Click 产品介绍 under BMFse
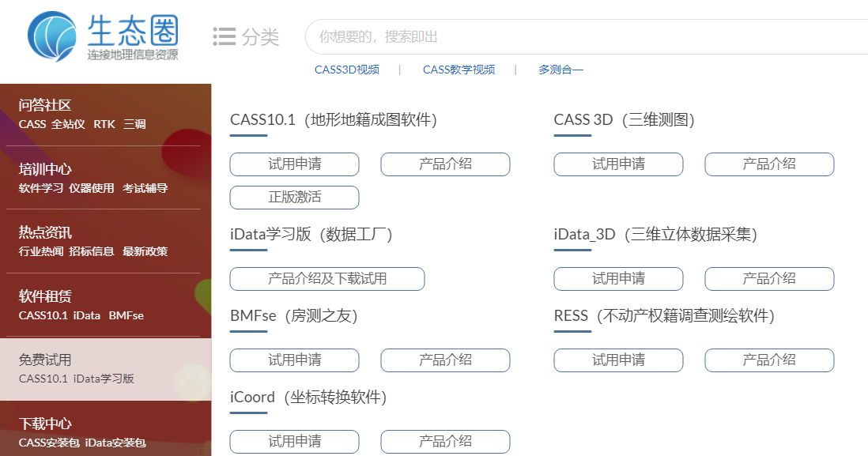Screen dimensions: 868x456 [445, 360]
